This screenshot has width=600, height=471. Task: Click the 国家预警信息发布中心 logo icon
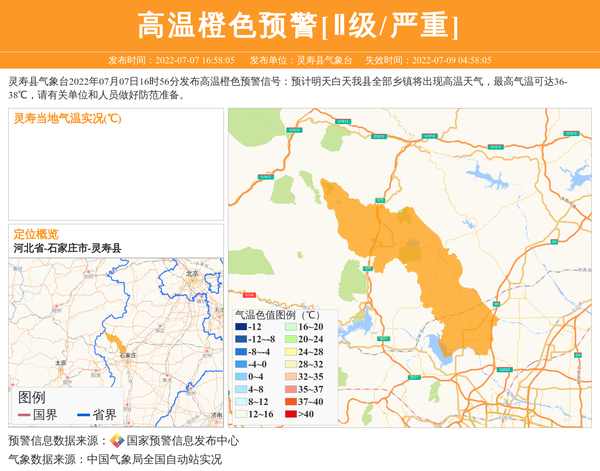point(117,440)
